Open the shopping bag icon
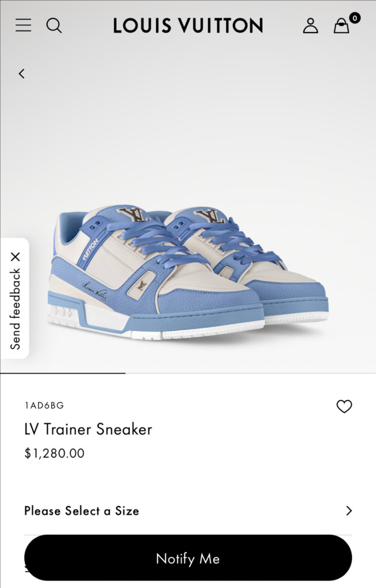The height and width of the screenshot is (588, 376). (x=342, y=26)
